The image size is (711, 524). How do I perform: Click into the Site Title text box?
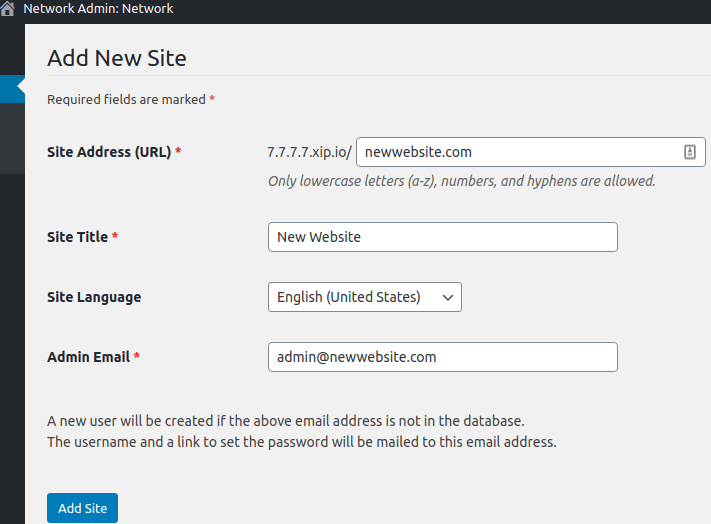tap(443, 237)
